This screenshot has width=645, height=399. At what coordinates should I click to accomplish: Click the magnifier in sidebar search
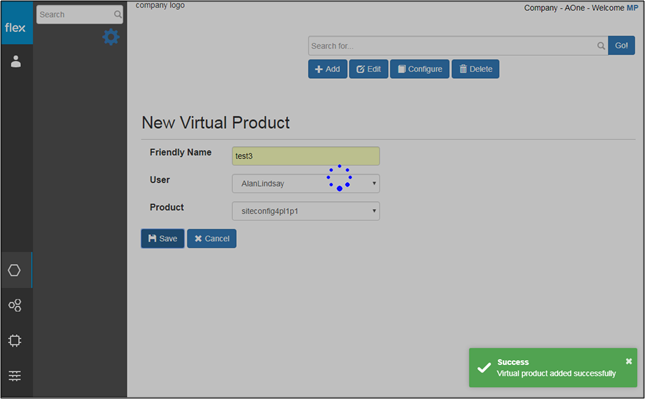(x=118, y=14)
